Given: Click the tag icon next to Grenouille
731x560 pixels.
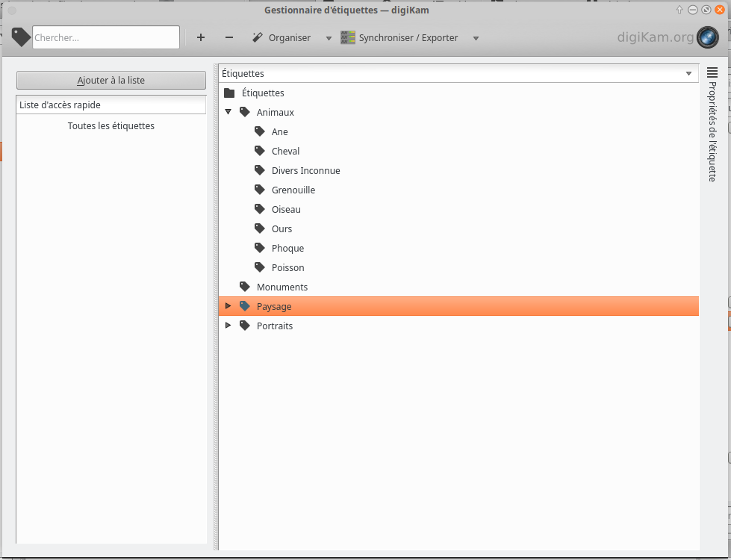Looking at the screenshot, I should (260, 190).
